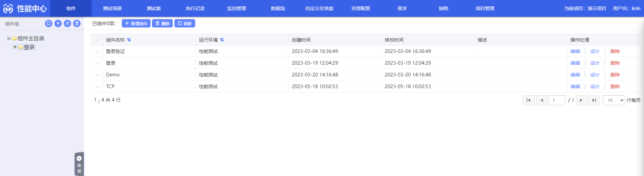This screenshot has width=644, height=176.
Task: Add a new component group with plus icon
Action: click(x=58, y=23)
